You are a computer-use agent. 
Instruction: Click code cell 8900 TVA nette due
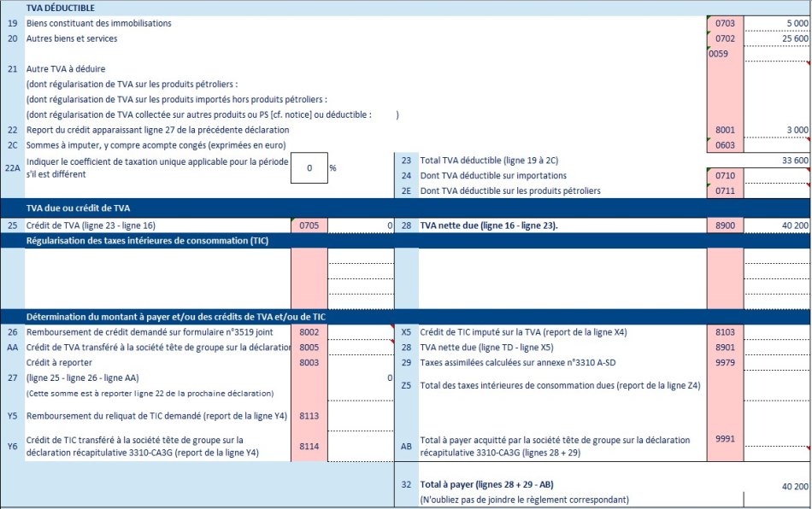(725, 225)
